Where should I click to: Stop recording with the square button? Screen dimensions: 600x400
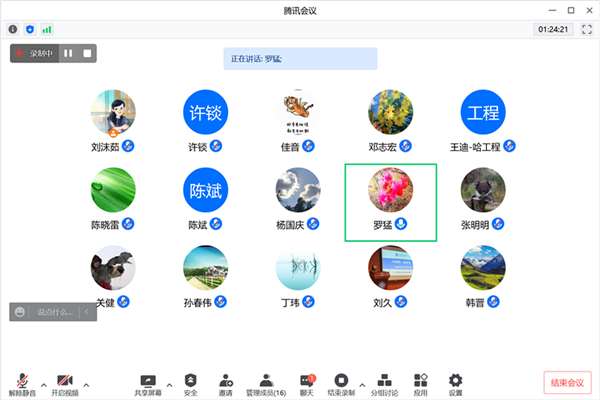point(87,53)
